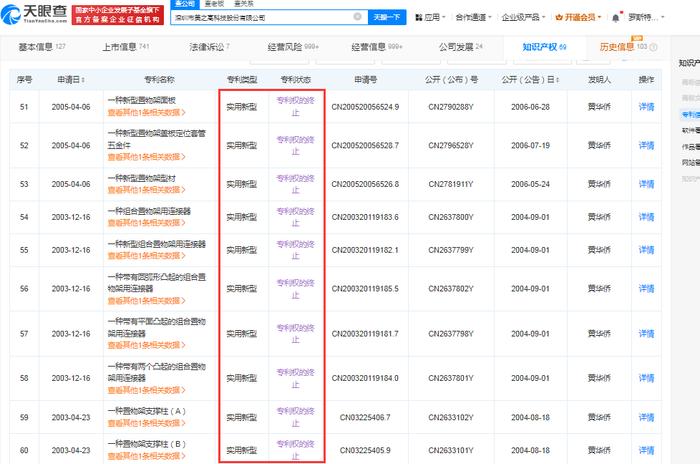View related data link in row 54
700x464 pixels.
(146, 223)
